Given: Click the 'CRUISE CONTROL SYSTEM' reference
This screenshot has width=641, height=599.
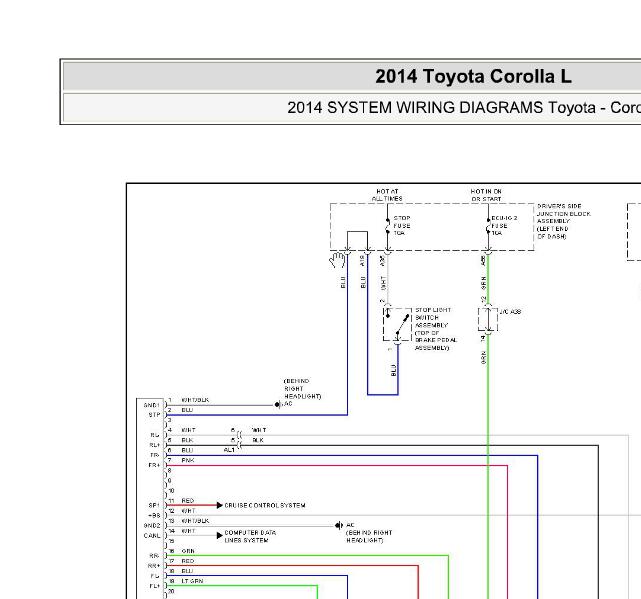Looking at the screenshot, I should 265,505.
